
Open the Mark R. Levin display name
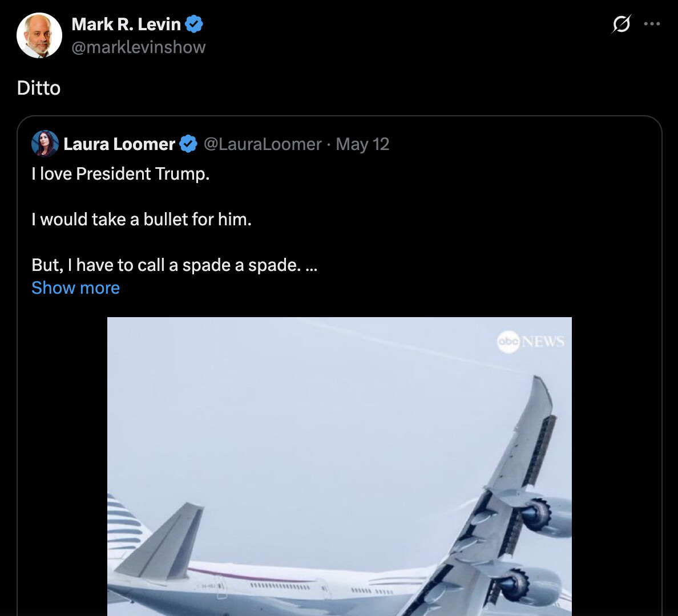pos(126,25)
